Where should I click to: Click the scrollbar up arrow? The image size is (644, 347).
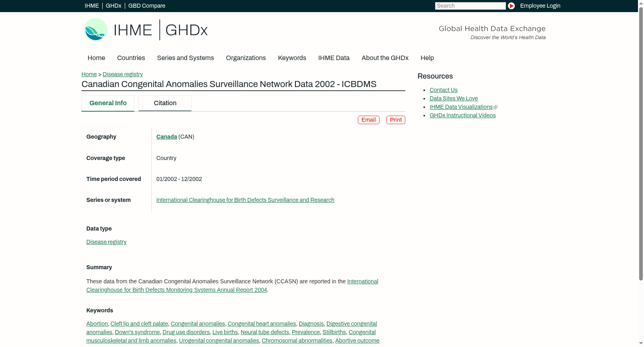point(641,3)
